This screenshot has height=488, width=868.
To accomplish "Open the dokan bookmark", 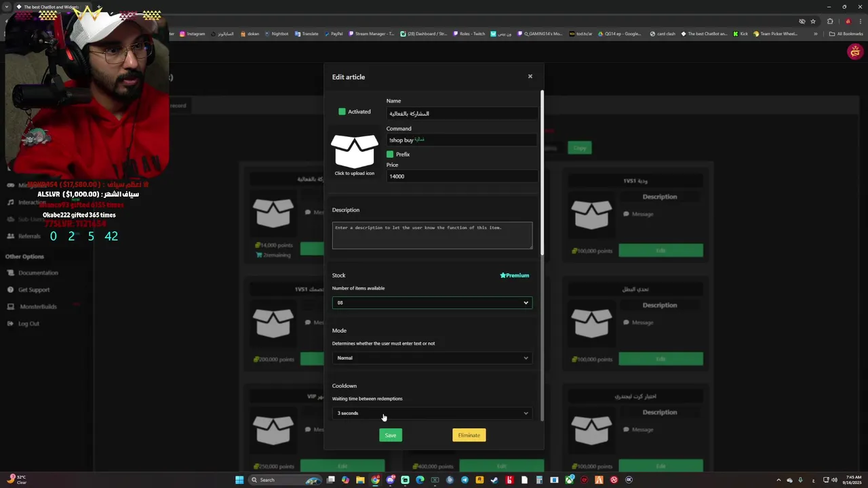I will pos(250,34).
